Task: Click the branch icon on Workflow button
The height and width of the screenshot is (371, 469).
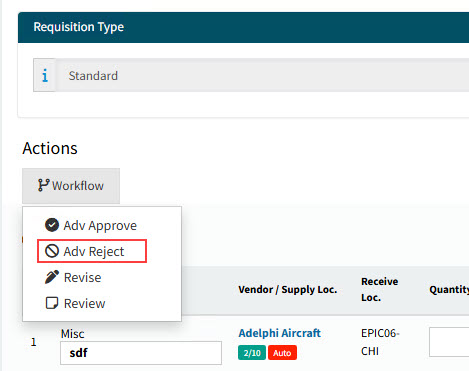Action: point(43,185)
